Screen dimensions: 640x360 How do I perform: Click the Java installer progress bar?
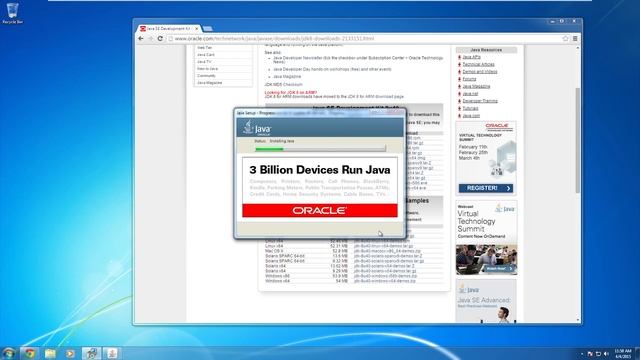point(320,149)
